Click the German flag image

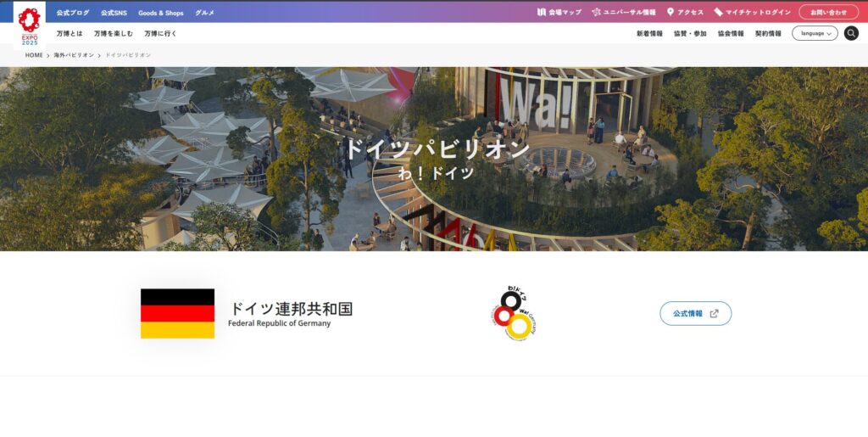[x=177, y=313]
